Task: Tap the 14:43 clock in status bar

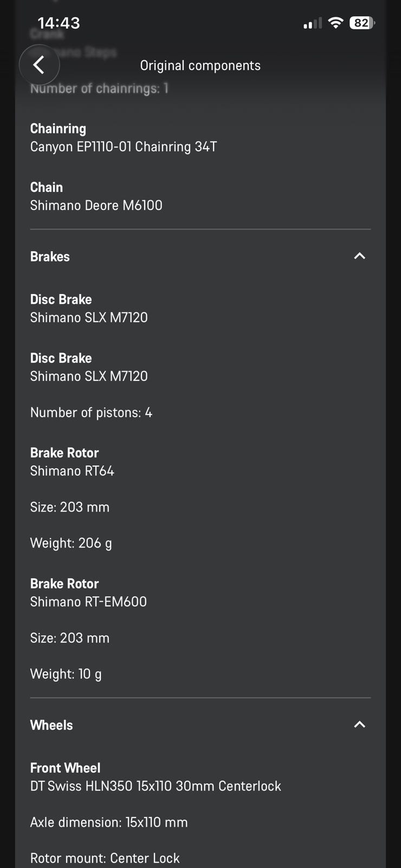Action: click(59, 23)
